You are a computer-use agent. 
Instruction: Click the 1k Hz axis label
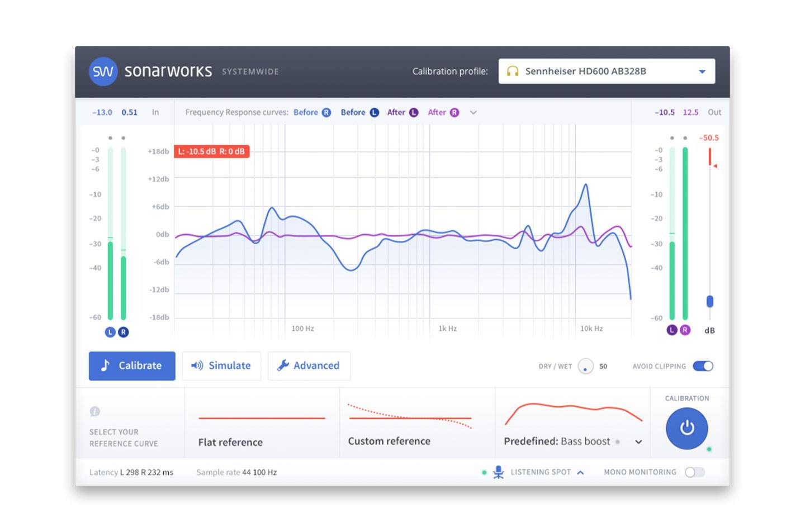click(x=448, y=329)
